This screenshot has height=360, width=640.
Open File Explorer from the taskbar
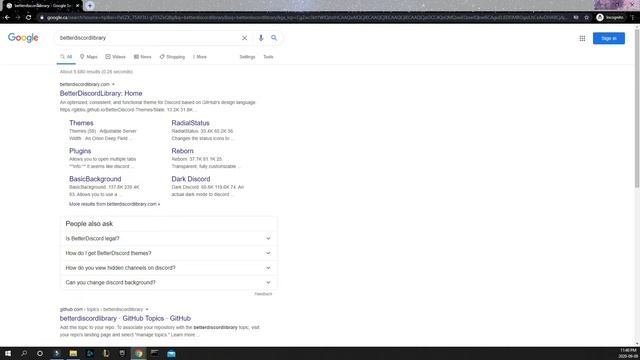coord(73,353)
